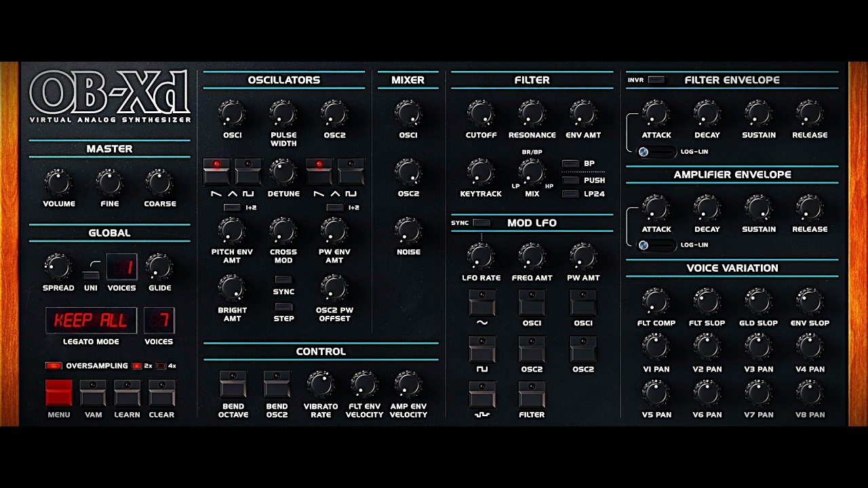Toggle the MOD LFO SYNC switch

tap(481, 222)
